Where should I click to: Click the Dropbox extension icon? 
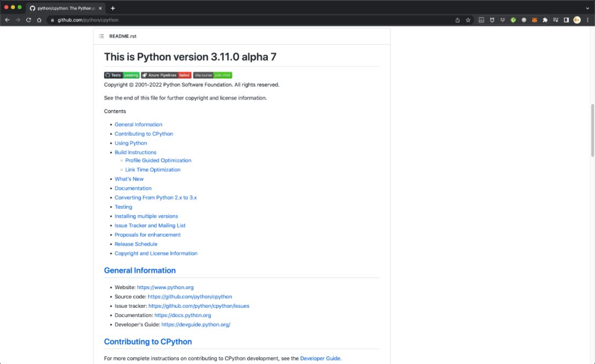[x=502, y=20]
